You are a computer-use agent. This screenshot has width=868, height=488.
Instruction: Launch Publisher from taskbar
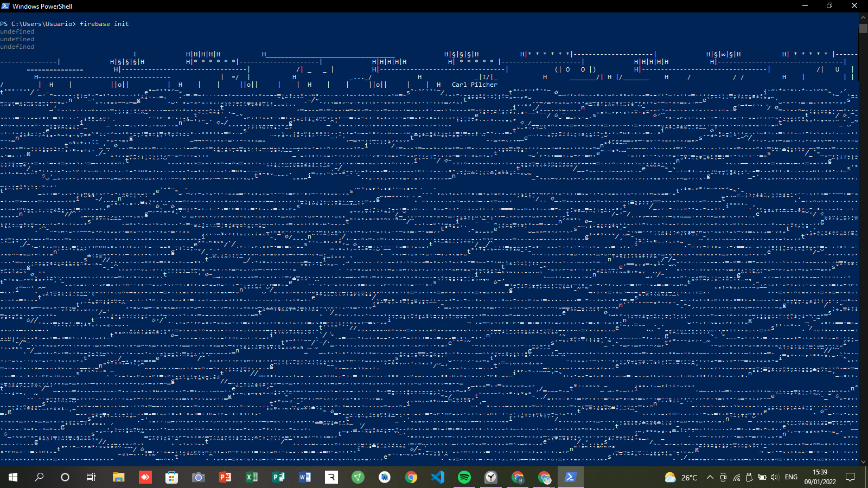[278, 477]
